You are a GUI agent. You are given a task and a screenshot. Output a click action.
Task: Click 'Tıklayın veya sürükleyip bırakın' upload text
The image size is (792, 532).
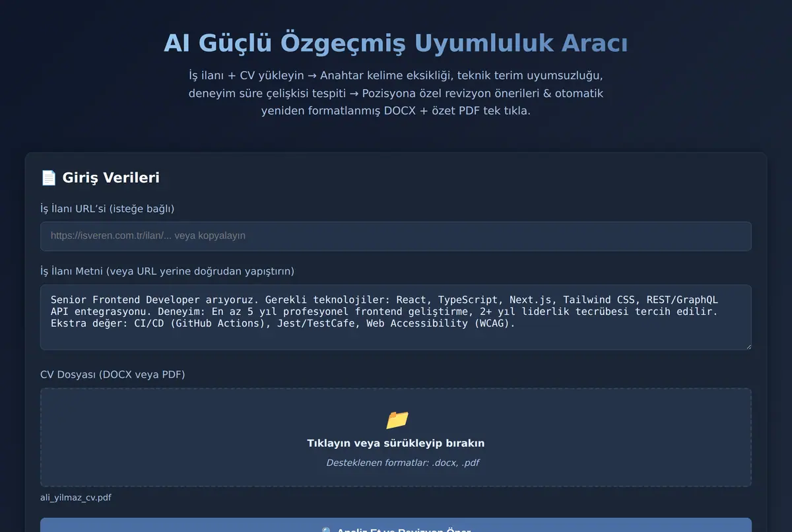click(396, 443)
